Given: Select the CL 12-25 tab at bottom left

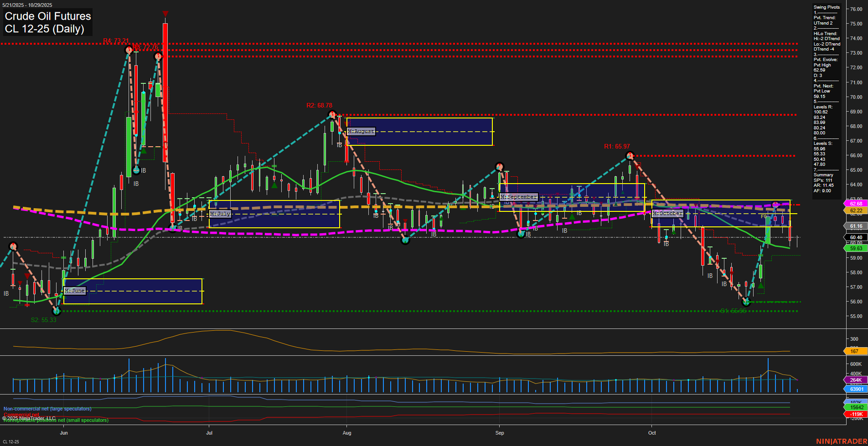Looking at the screenshot, I should pos(11,441).
